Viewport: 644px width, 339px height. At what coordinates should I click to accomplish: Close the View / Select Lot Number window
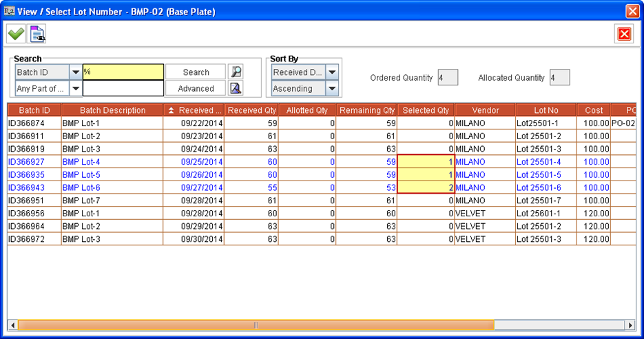(632, 11)
